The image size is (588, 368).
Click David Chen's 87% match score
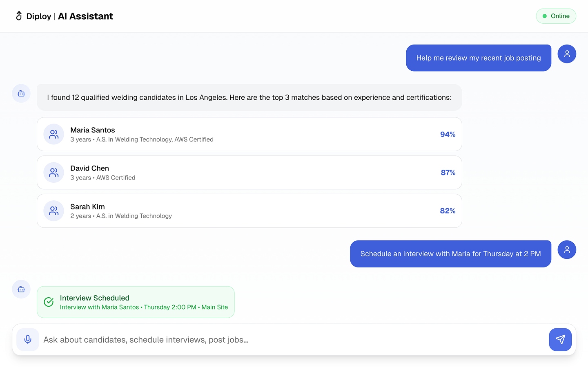(448, 173)
